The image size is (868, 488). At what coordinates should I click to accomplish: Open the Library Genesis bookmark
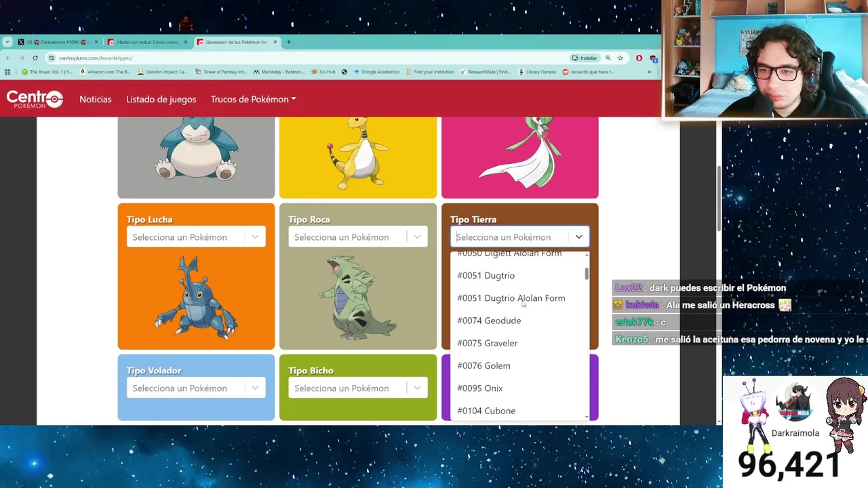538,72
